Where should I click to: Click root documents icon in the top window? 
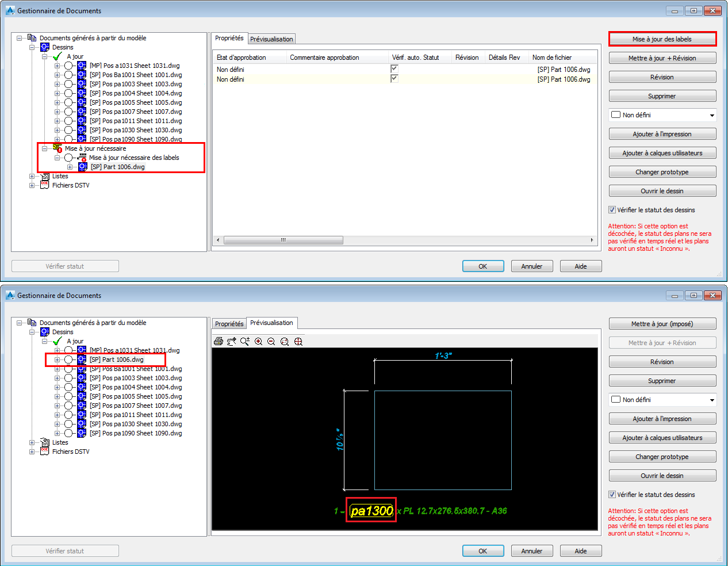(x=32, y=38)
